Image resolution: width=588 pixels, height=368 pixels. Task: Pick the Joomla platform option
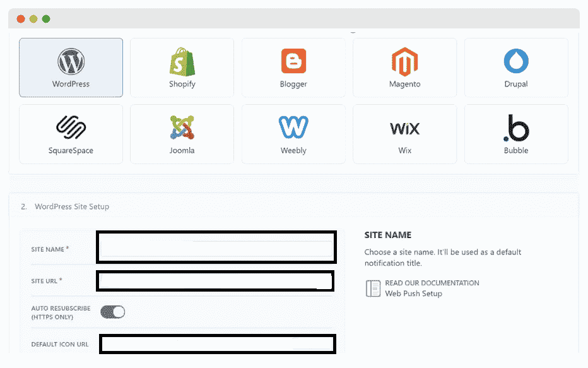coord(182,134)
